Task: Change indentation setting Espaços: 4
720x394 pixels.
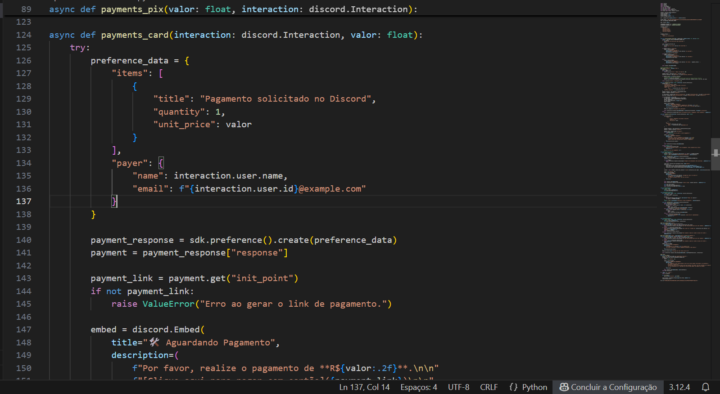Action: (418, 387)
